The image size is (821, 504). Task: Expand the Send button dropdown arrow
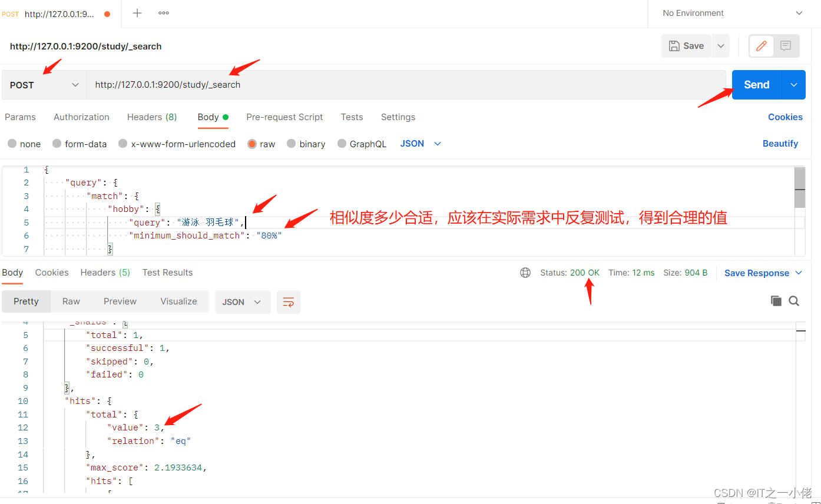point(794,85)
